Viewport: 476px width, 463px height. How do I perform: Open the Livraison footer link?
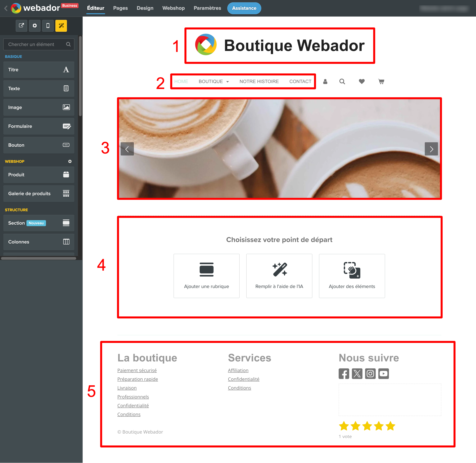click(127, 388)
